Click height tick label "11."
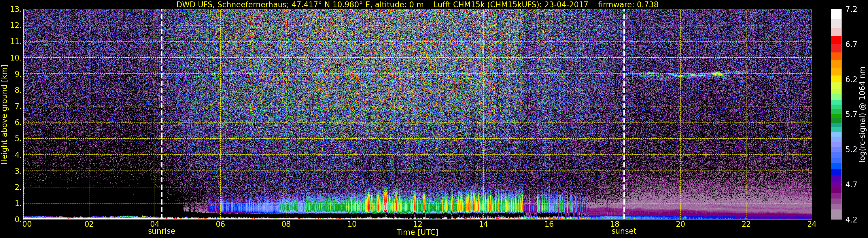The height and width of the screenshot is (238, 868). (16, 41)
